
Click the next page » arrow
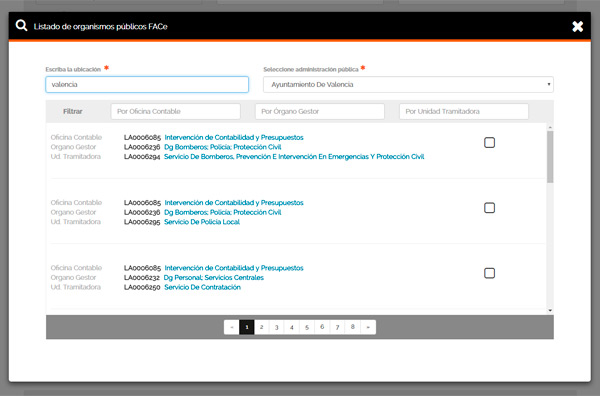pyautogui.click(x=368, y=327)
